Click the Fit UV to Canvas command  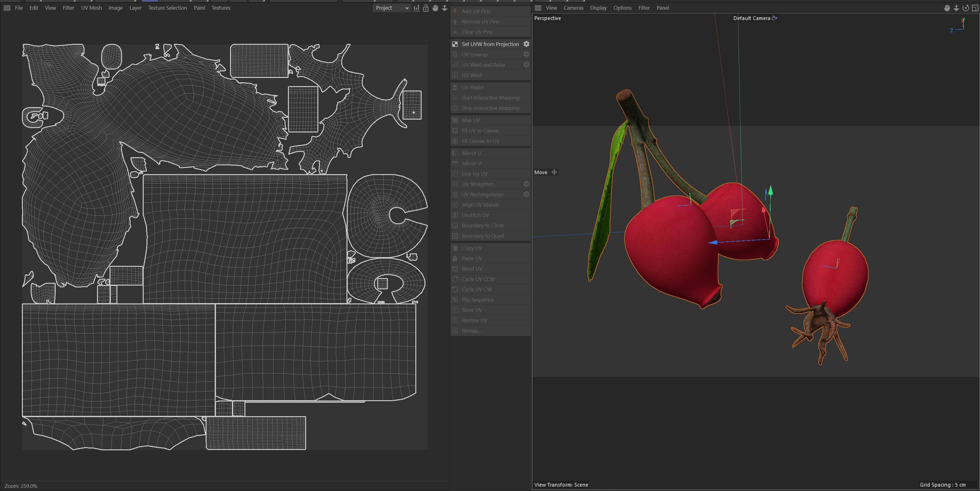(x=480, y=131)
